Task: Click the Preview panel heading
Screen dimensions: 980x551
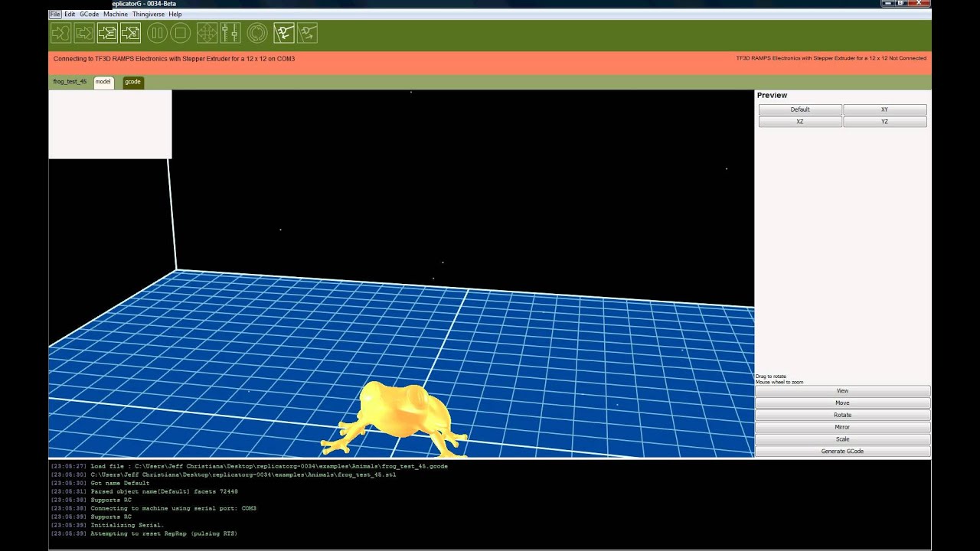Action: (772, 96)
